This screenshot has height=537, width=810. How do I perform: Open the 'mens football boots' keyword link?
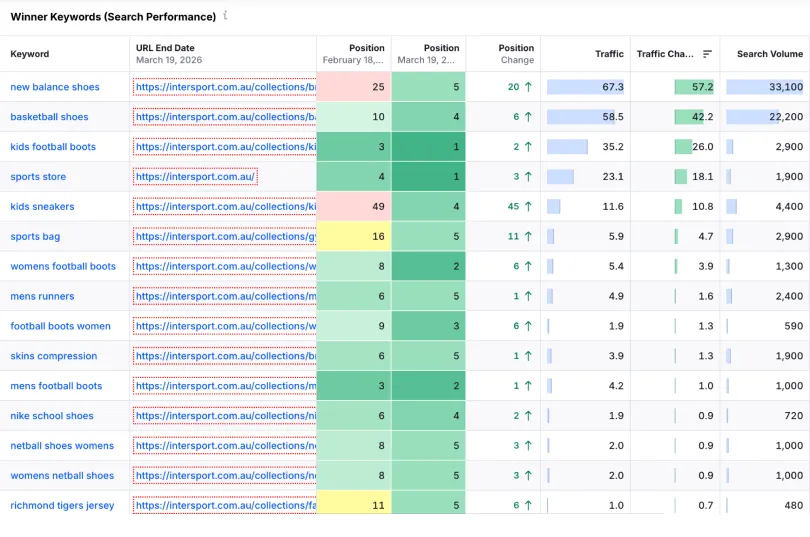coord(56,386)
